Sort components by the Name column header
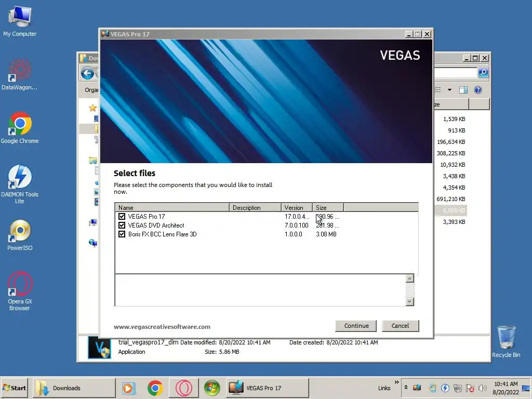The height and width of the screenshot is (399, 532). (172, 207)
